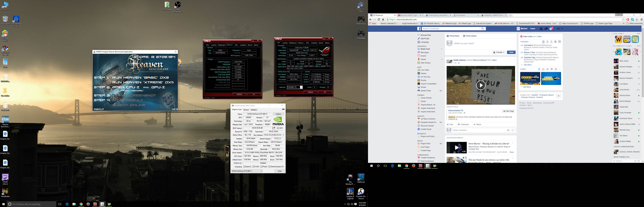Click the search magnifier in Facebook search bar
The height and width of the screenshot is (207, 644).
point(483,28)
